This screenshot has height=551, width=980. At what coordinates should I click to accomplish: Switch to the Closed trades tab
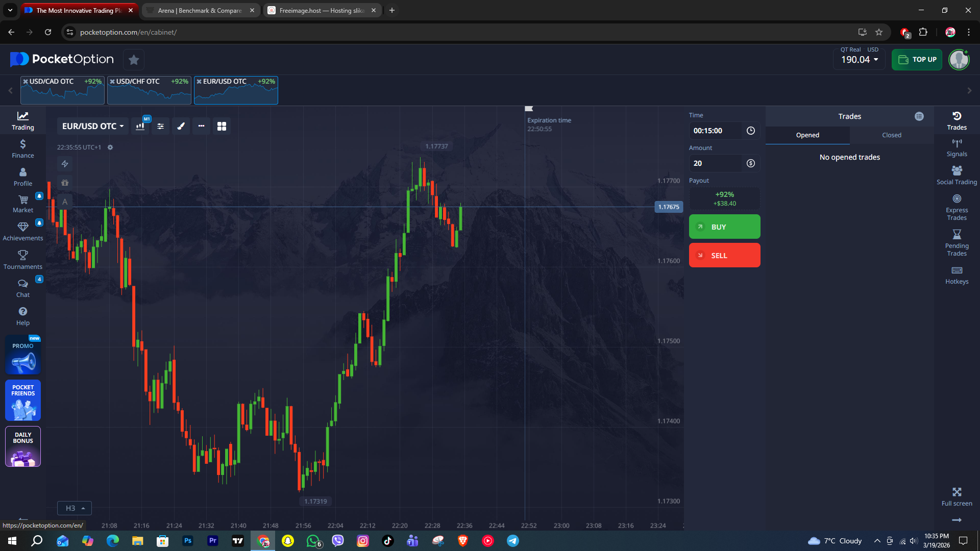891,135
